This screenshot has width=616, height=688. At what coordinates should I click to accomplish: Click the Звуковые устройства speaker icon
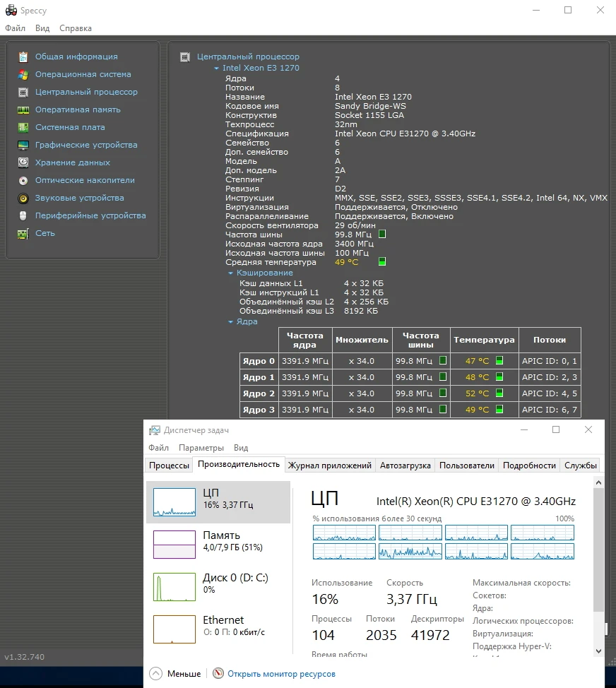(23, 198)
